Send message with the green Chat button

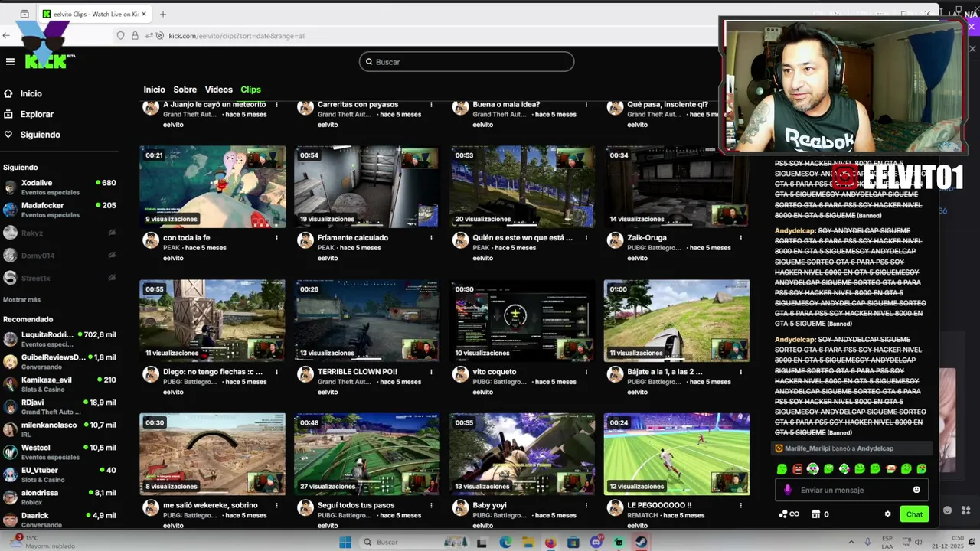click(914, 514)
